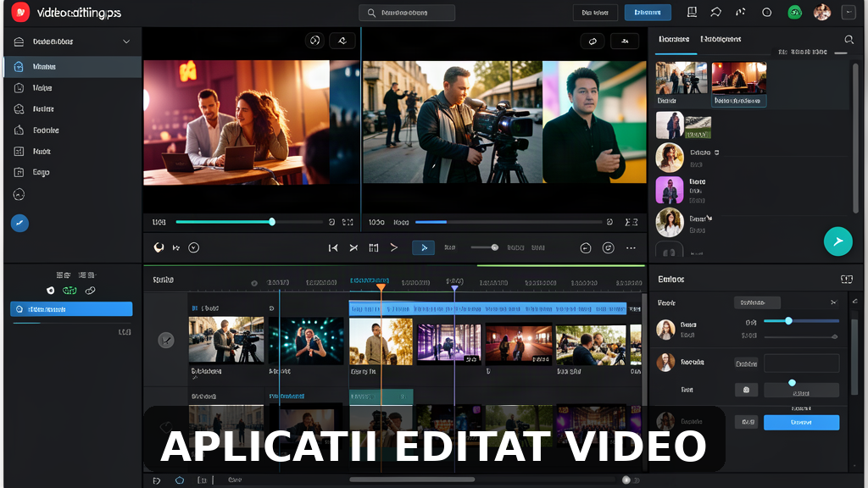
Task: Click the empty text box in the lower right panel
Action: click(x=801, y=363)
